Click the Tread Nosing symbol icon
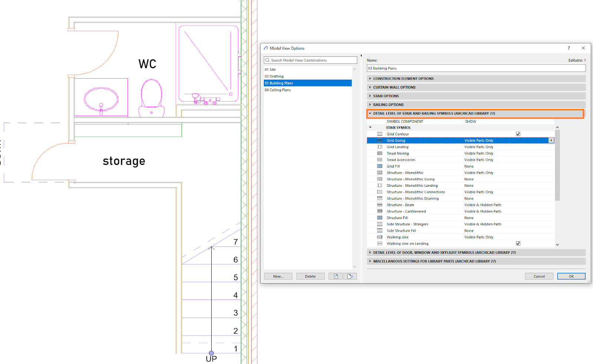This screenshot has width=593, height=364. click(x=380, y=153)
